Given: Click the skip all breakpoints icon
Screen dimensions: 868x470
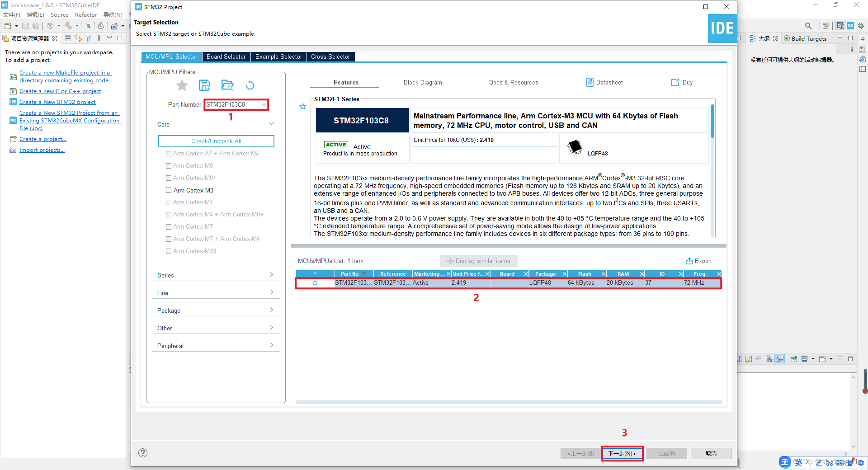Looking at the screenshot, I should (89, 26).
